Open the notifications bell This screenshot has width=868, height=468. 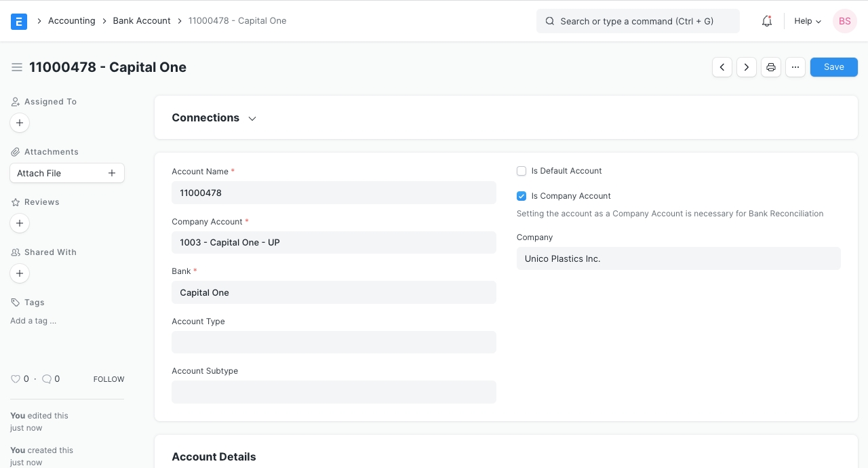(x=767, y=21)
